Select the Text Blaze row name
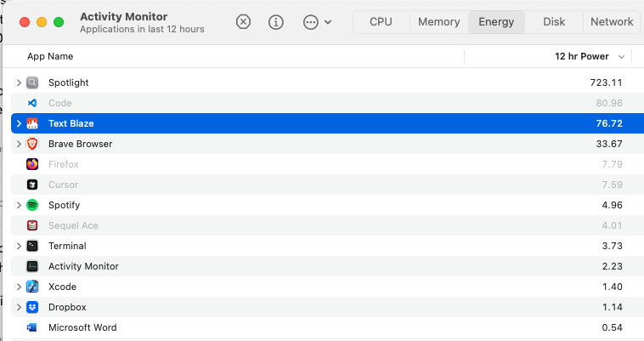The width and height of the screenshot is (644, 341). click(71, 123)
